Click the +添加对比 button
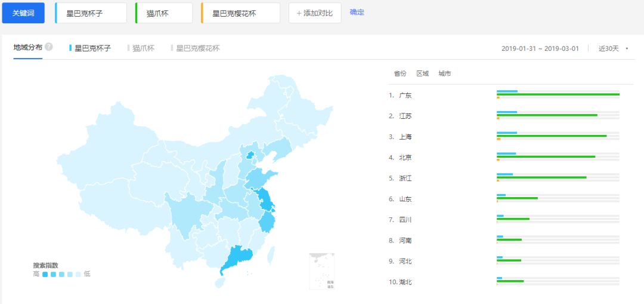 point(315,13)
